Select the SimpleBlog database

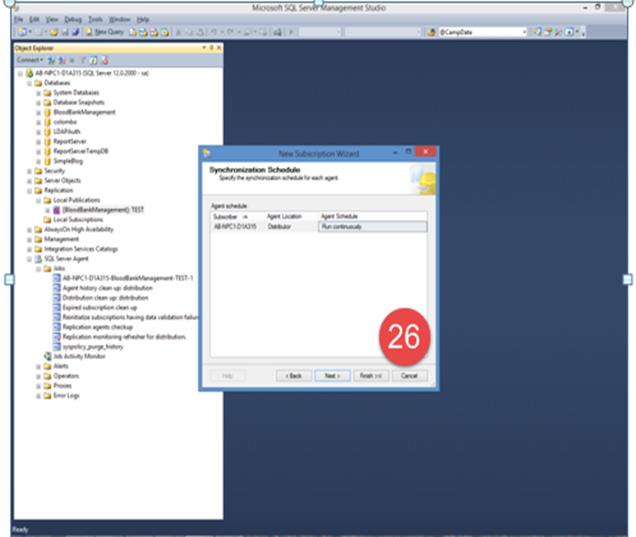point(68,161)
